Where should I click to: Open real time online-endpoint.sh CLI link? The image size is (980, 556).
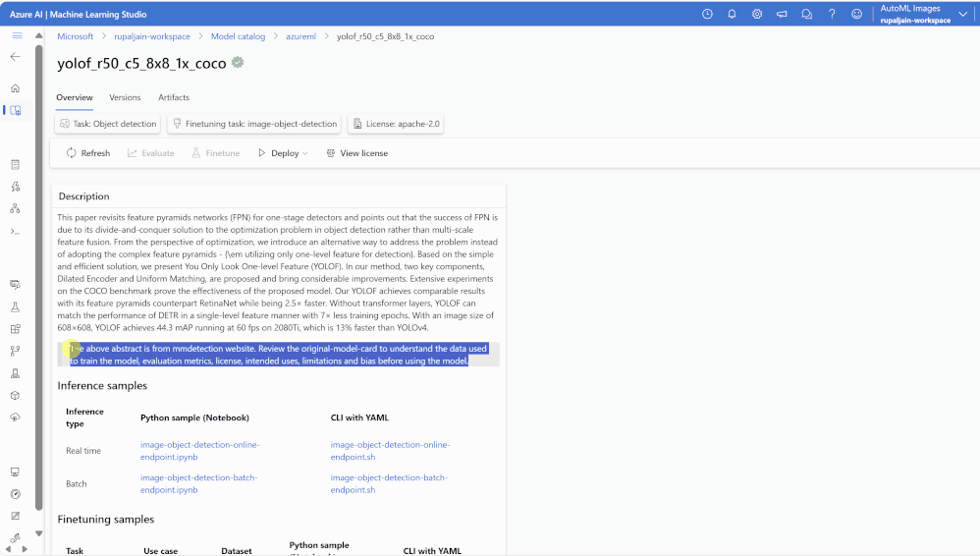(x=390, y=451)
